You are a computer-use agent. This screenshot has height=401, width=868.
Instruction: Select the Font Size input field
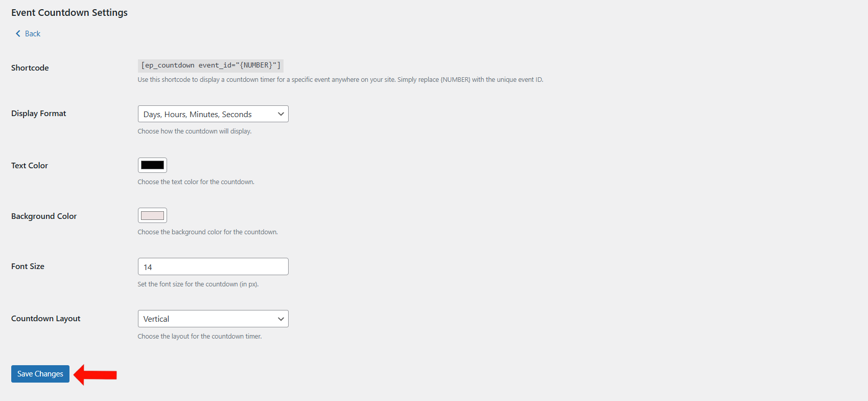213,266
